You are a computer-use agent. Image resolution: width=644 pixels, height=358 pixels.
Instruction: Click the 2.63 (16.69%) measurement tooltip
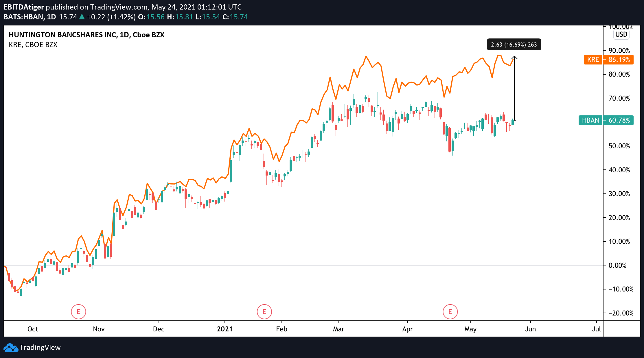pos(514,45)
